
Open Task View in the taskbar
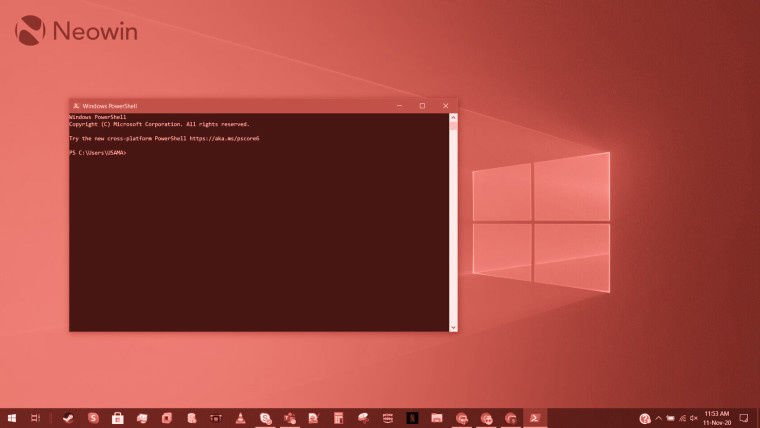point(35,418)
